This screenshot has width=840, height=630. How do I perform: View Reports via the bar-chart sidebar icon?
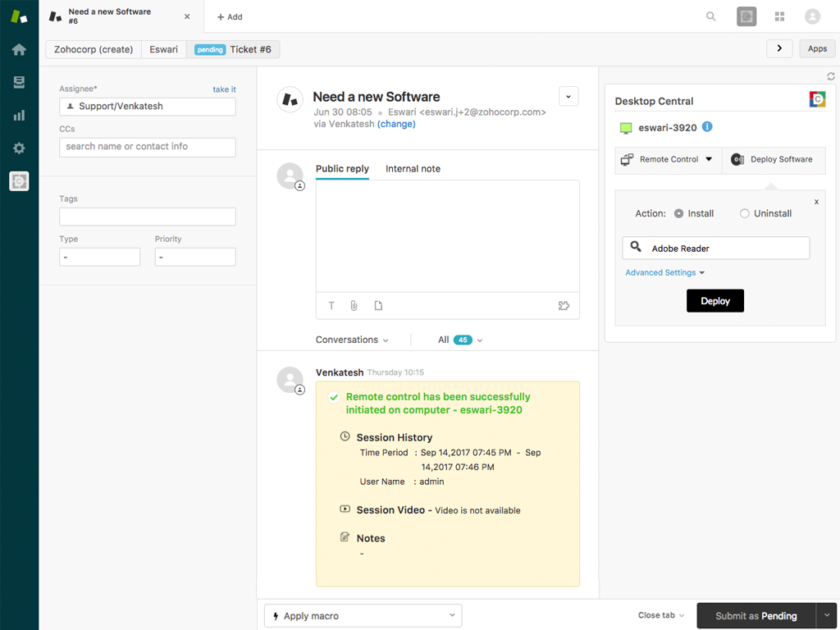pos(18,115)
